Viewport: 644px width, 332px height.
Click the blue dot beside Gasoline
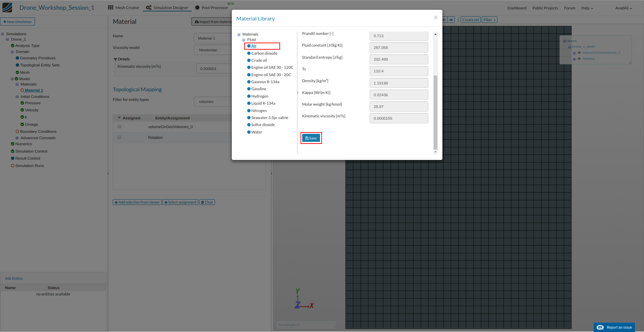pos(249,89)
